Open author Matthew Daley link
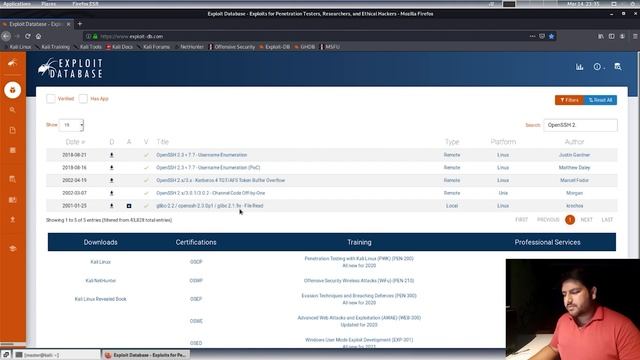 (574, 168)
